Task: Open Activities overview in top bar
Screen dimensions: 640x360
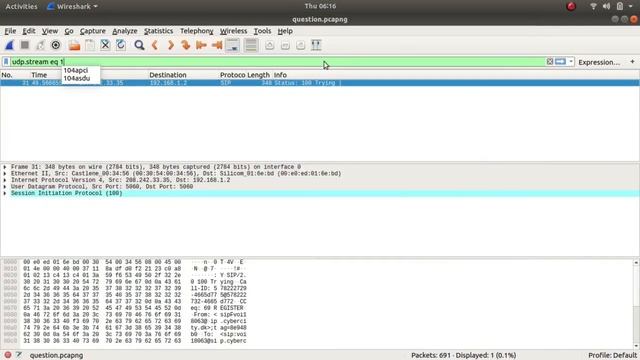Action: pos(21,7)
